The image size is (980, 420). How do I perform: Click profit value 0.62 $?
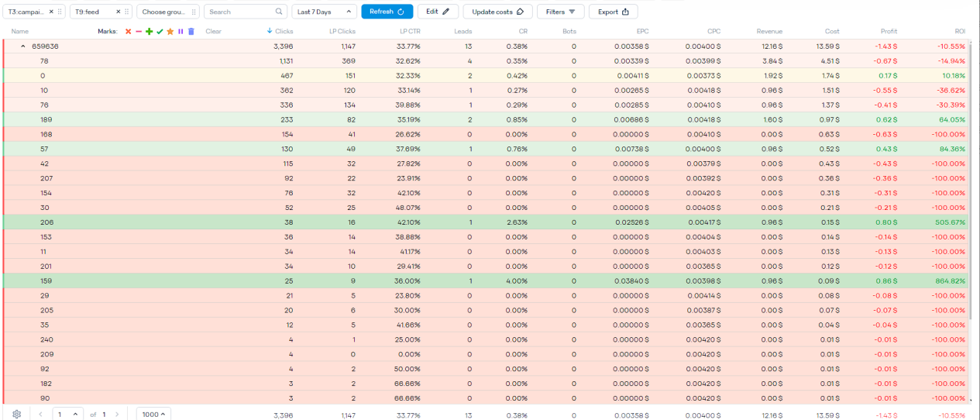point(886,119)
